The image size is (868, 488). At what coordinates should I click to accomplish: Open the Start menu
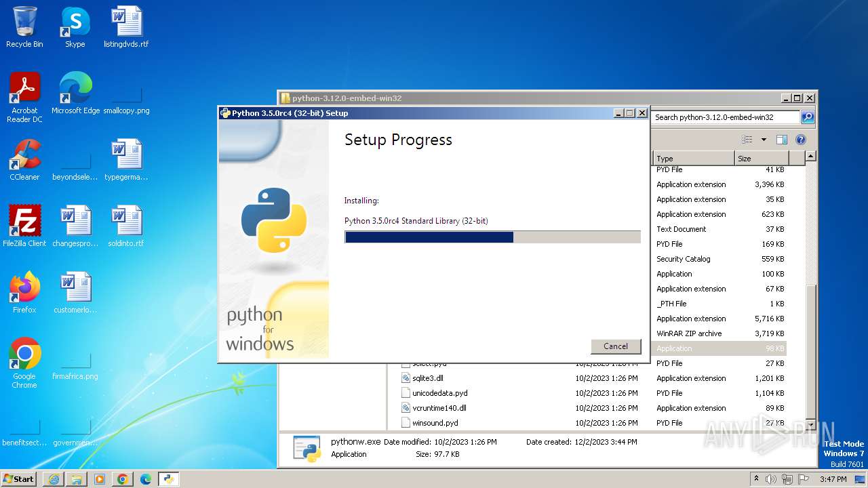tap(19, 479)
